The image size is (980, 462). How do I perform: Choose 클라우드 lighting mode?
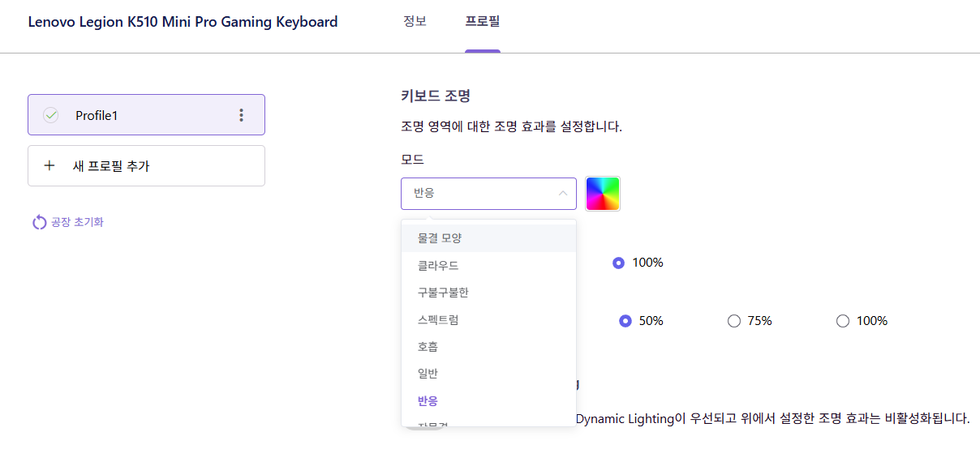coord(488,265)
